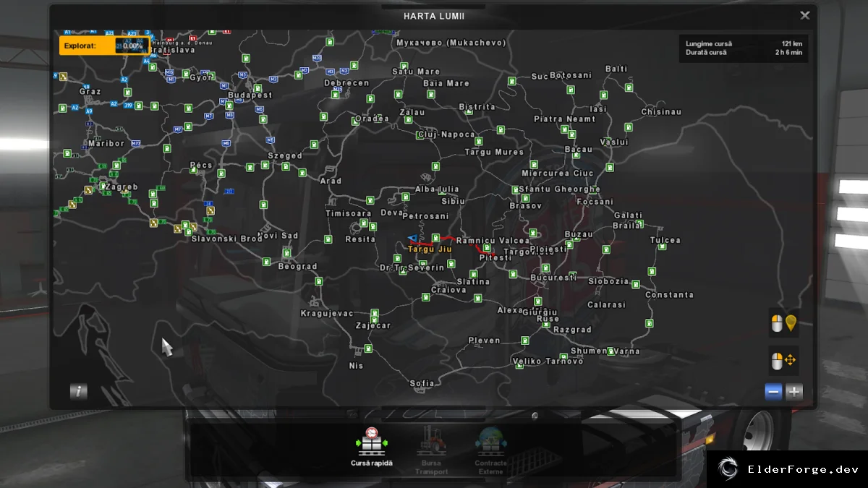This screenshot has width=868, height=488.
Task: Click the Kragujevac city label
Action: pyautogui.click(x=327, y=314)
